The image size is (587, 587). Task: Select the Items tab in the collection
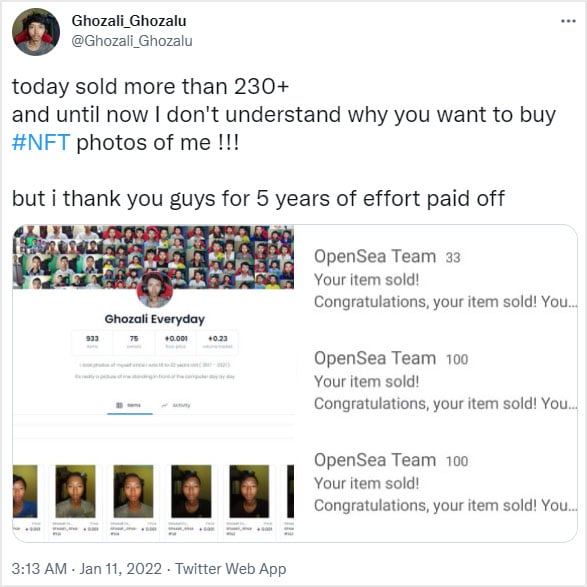pyautogui.click(x=129, y=405)
